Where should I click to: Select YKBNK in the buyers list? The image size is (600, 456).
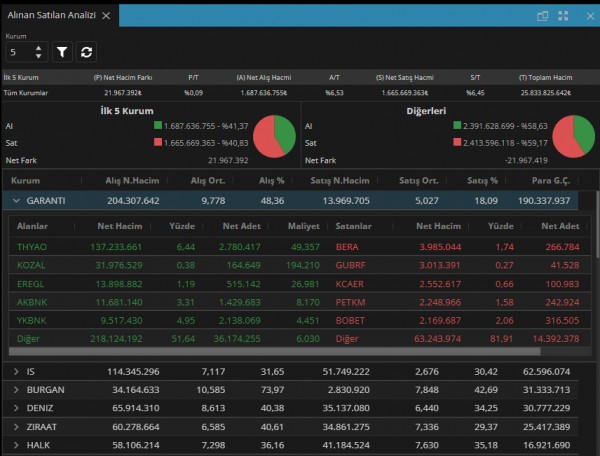31,320
